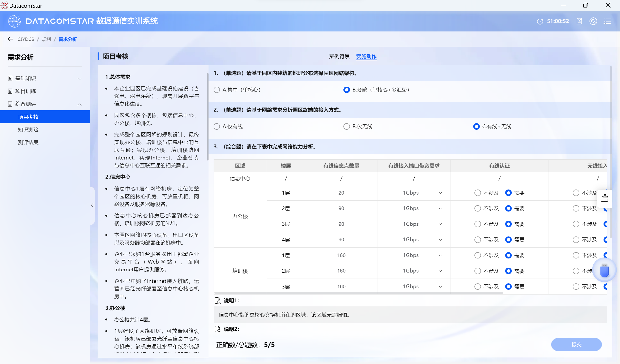620x364 pixels.
Task: Click the document icon next to 说明1
Action: 217,301
